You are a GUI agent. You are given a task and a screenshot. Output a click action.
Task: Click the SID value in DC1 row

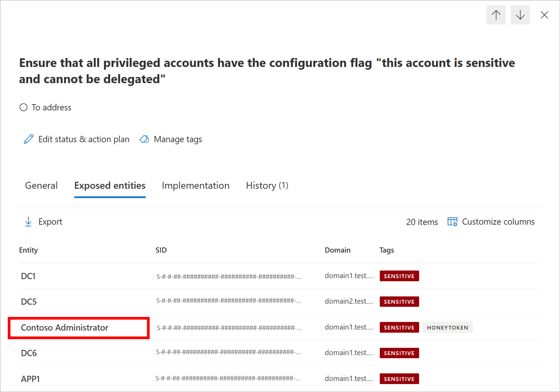tap(229, 276)
